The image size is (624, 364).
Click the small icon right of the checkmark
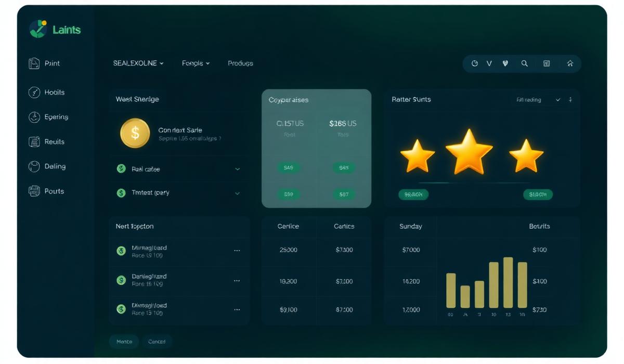coord(570,99)
